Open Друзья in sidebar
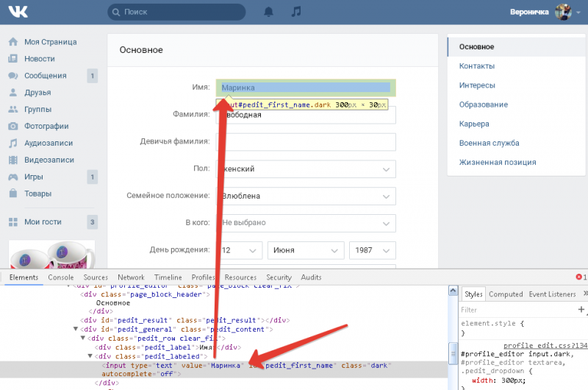Viewport: 588px width, 390px height. point(37,93)
